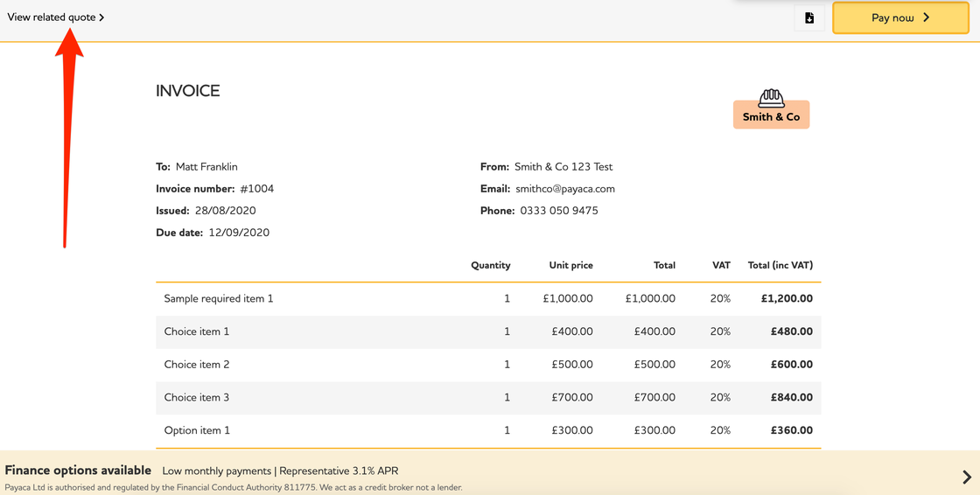Click the Total (inc VAT) column header

click(780, 265)
